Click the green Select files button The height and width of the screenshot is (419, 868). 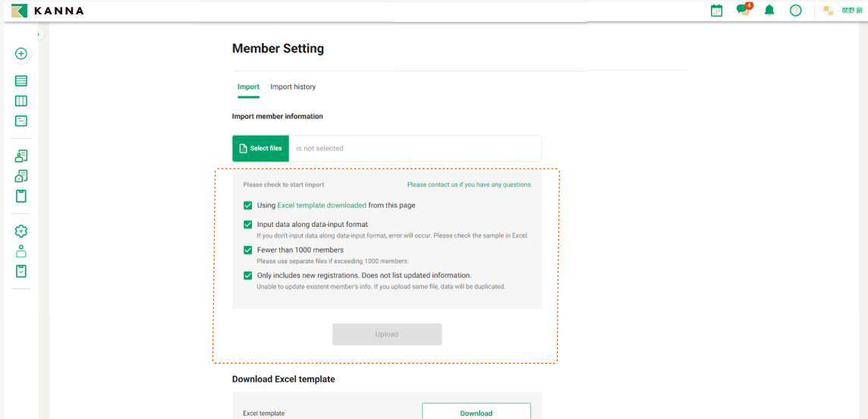(x=260, y=148)
